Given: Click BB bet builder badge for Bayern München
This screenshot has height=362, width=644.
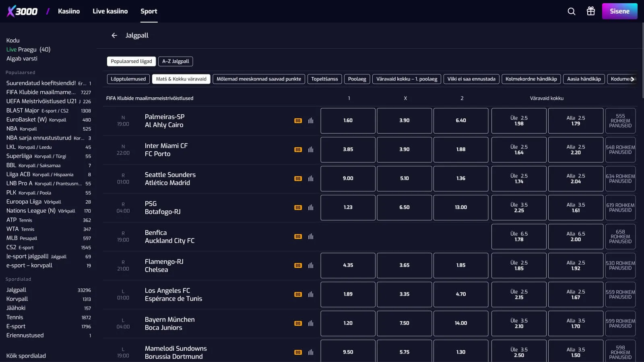Looking at the screenshot, I should [x=298, y=323].
